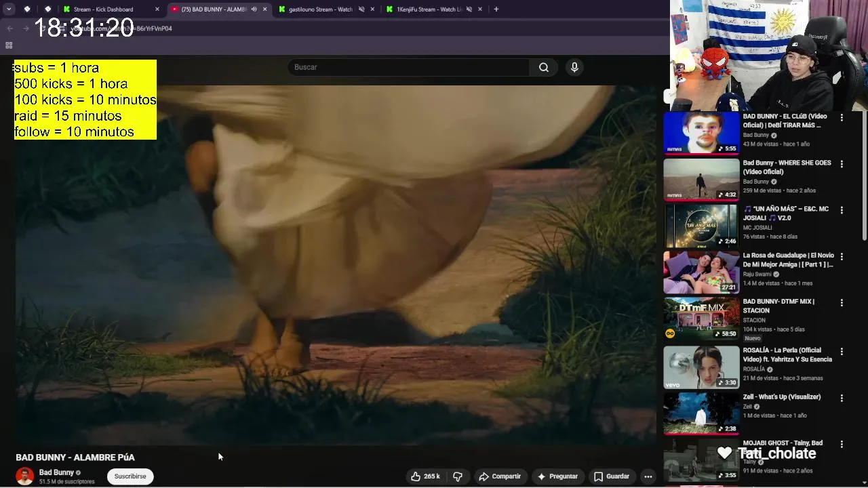Screen dimensions: 868x488
Task: Click title 'BAD BUNNY - EL CLúB (Video Oficial)'
Action: click(x=785, y=121)
